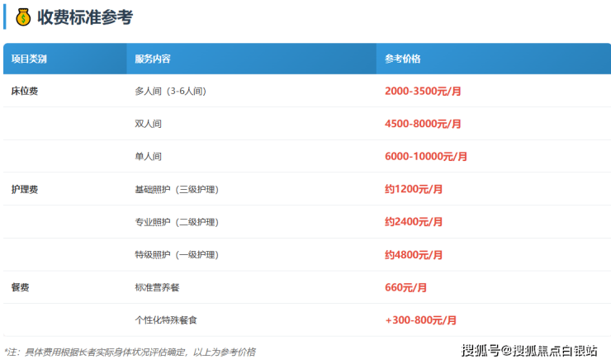Click the 餐费 category cell

click(x=21, y=287)
